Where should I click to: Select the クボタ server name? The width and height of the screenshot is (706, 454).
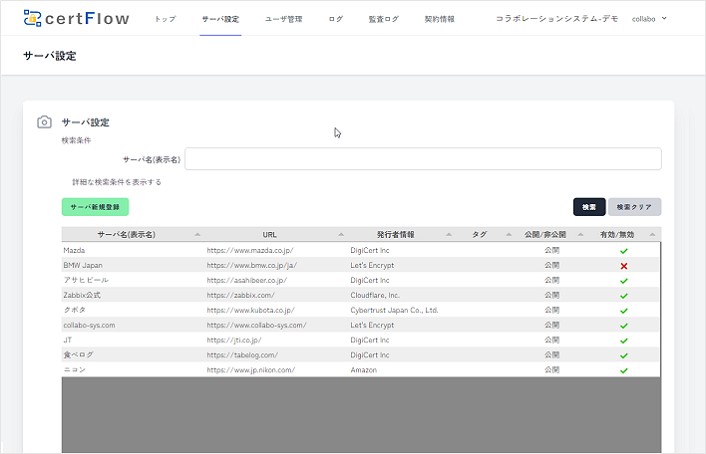tap(74, 310)
